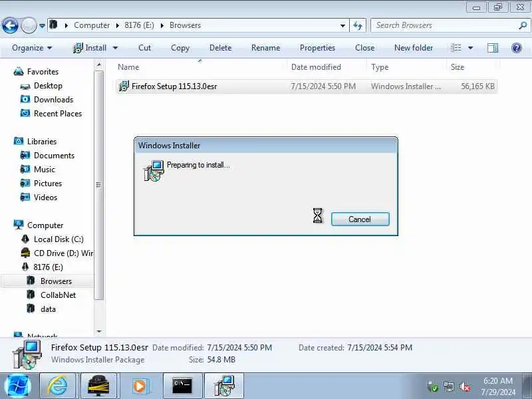Image resolution: width=532 pixels, height=399 pixels.
Task: Click the large installer icon in details pane
Action: (27, 354)
